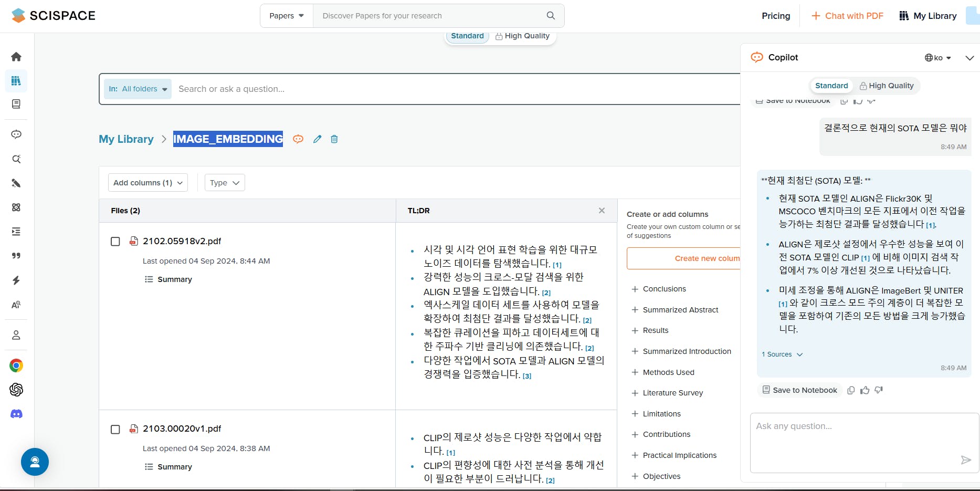This screenshot has width=980, height=491.
Task: Select Standard mode in Copilot panel
Action: [x=831, y=86]
